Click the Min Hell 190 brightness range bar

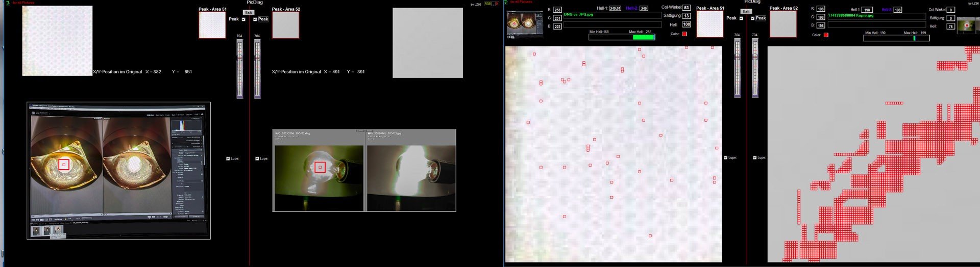click(x=896, y=38)
